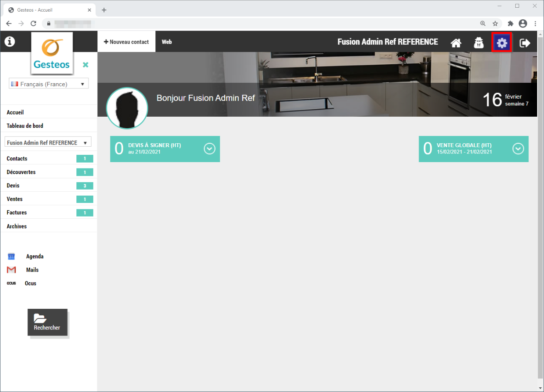Click the user profile avatar

(x=127, y=109)
